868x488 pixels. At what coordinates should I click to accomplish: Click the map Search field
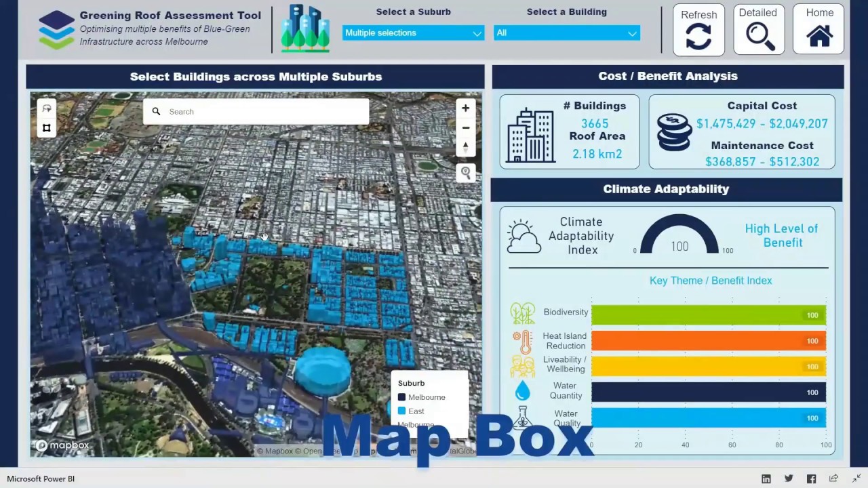tap(256, 112)
